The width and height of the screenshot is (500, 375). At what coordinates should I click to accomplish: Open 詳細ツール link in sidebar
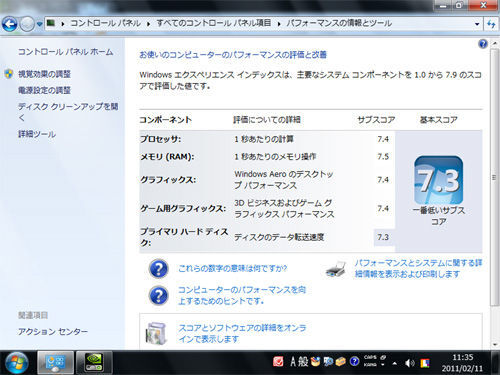[x=37, y=134]
